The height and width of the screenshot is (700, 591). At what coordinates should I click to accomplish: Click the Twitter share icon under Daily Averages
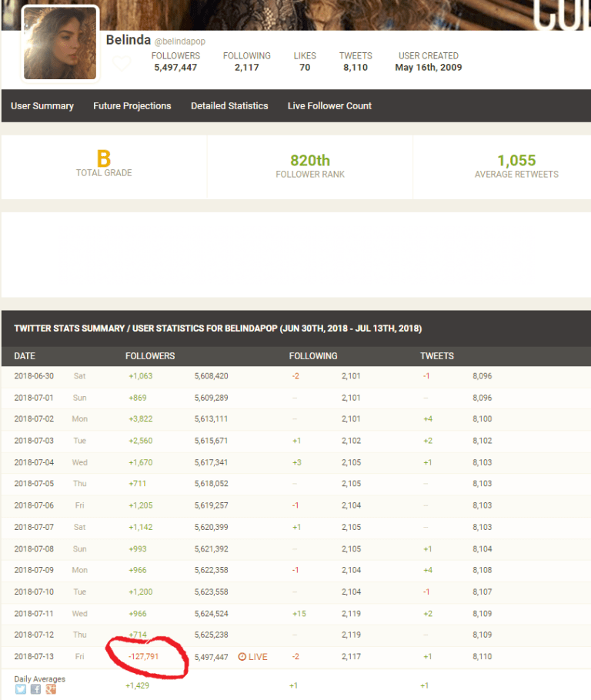[21, 689]
